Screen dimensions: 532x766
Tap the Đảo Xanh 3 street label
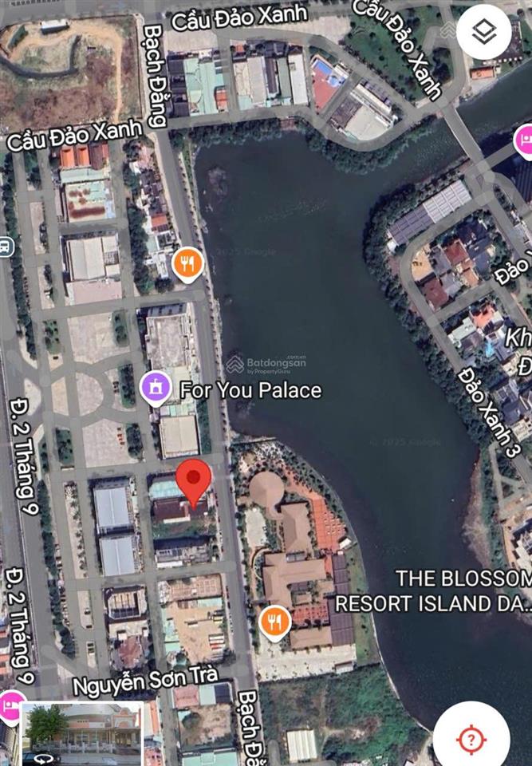487,413
